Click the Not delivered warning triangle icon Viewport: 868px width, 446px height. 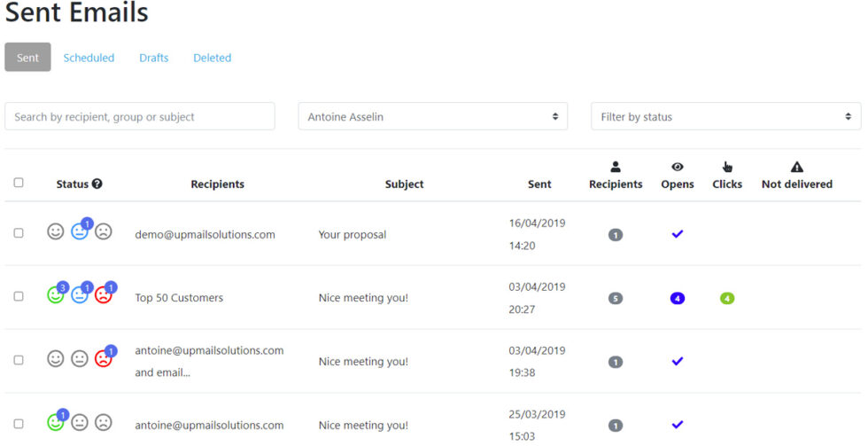pos(796,167)
